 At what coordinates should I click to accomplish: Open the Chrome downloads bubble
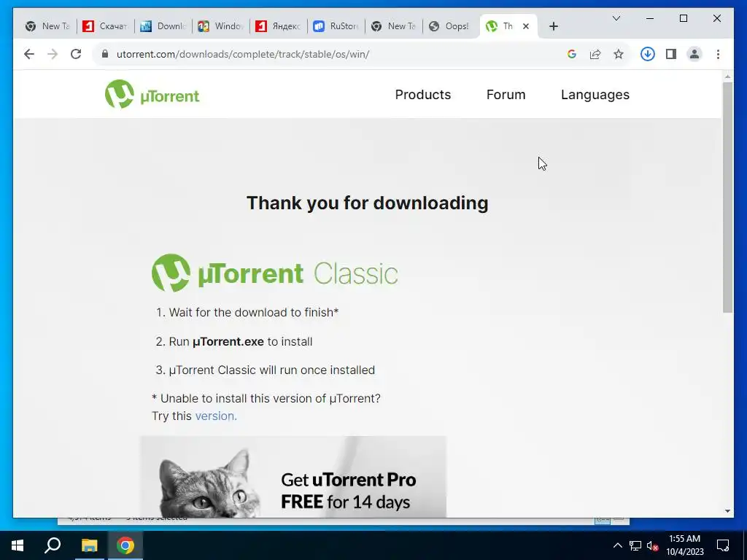647,54
